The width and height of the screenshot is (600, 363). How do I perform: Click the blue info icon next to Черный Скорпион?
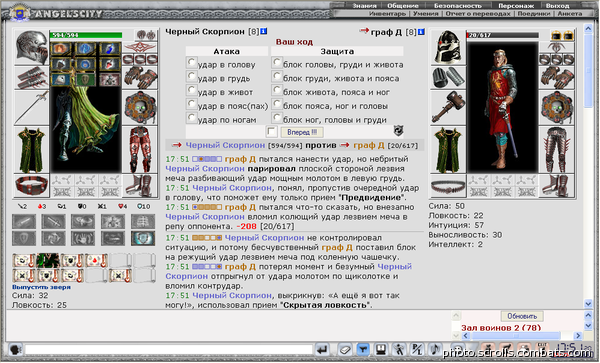(x=264, y=31)
